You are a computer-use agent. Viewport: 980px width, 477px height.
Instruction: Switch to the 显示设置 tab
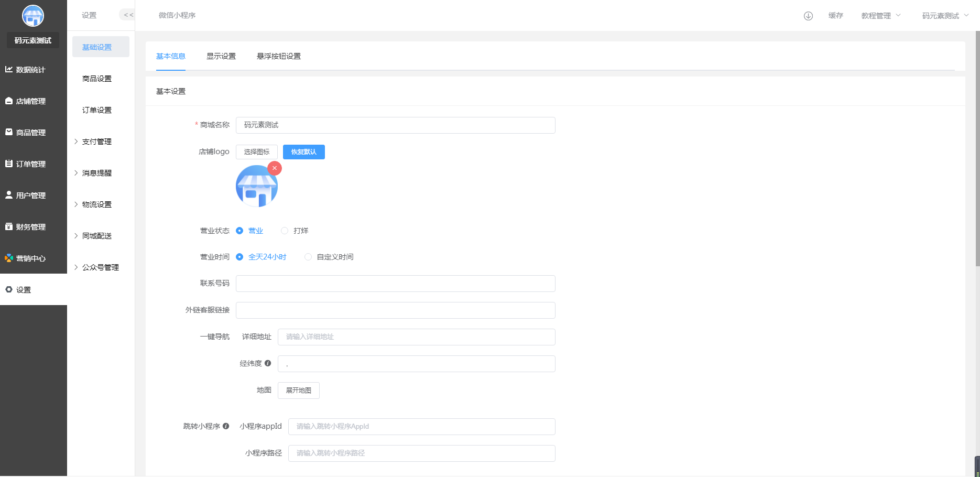(221, 56)
